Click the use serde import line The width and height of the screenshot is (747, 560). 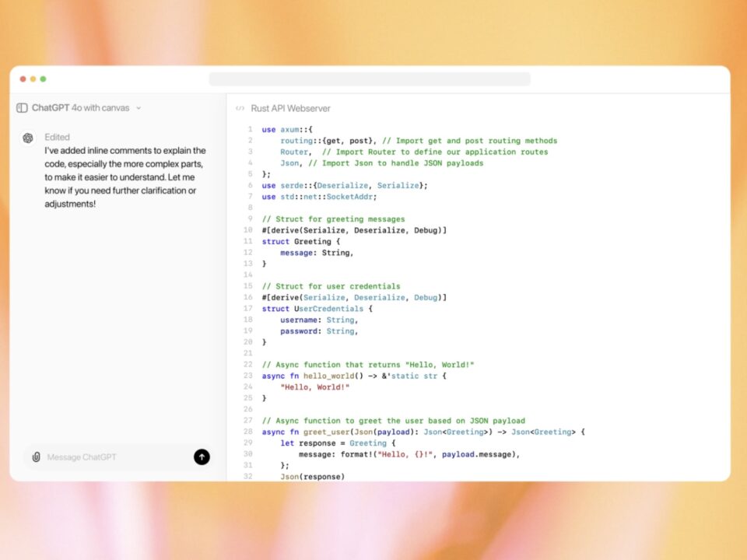pyautogui.click(x=345, y=185)
